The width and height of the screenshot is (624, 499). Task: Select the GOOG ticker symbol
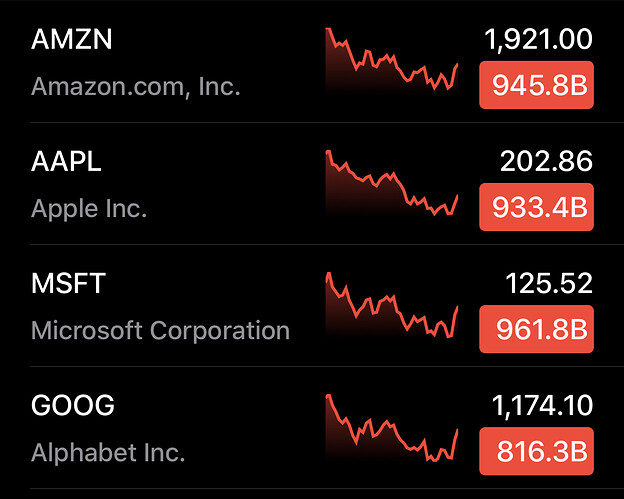coord(73,406)
